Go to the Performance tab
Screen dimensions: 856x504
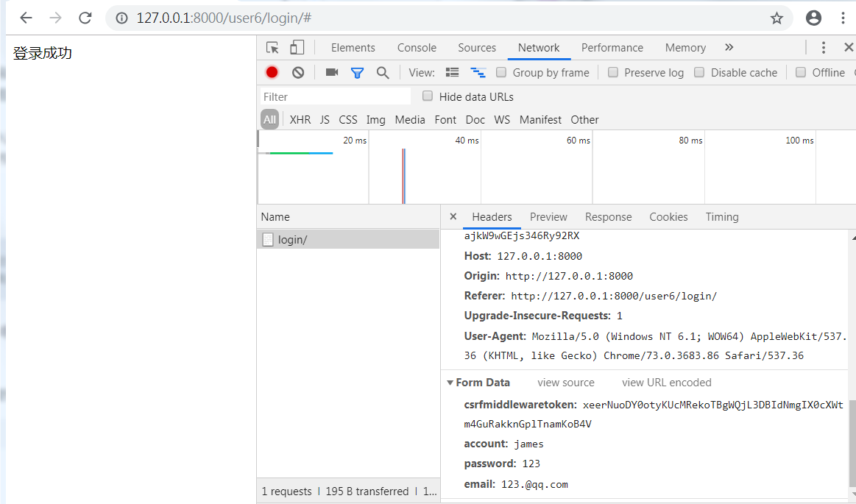pos(612,47)
